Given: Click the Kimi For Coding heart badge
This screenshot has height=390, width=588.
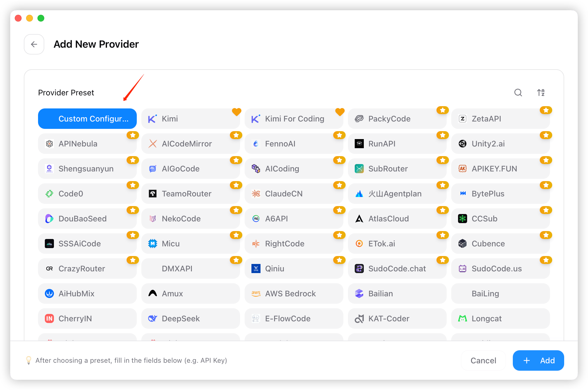Looking at the screenshot, I should pyautogui.click(x=340, y=112).
